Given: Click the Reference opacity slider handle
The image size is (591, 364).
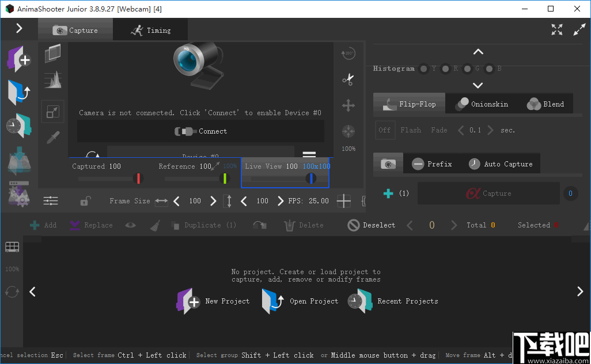Looking at the screenshot, I should point(225,178).
